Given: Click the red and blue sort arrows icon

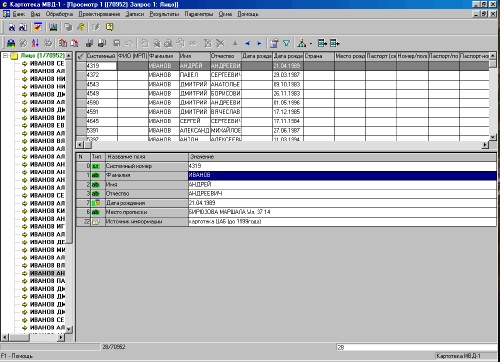Looking at the screenshot, I should (x=35, y=43).
